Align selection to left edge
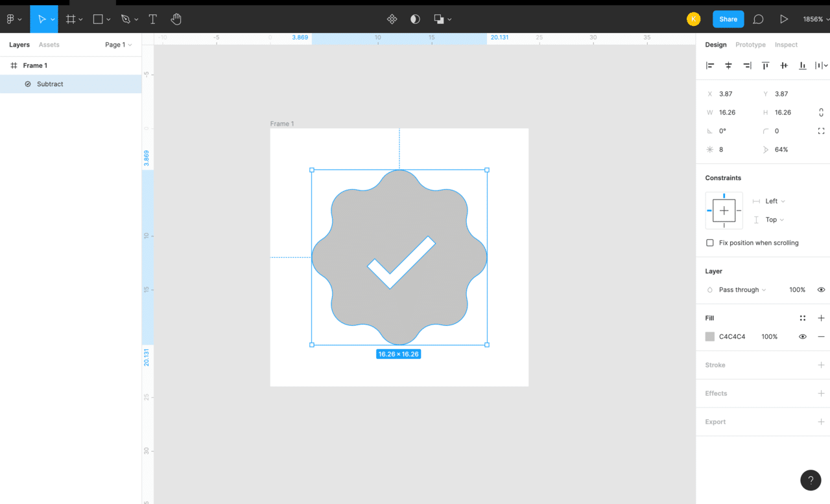This screenshot has height=504, width=830. 710,65
